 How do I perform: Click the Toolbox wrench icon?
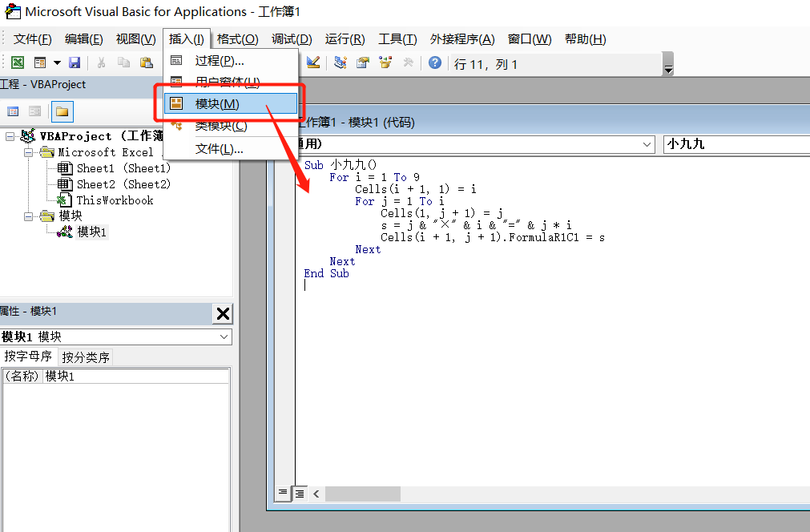(x=408, y=62)
